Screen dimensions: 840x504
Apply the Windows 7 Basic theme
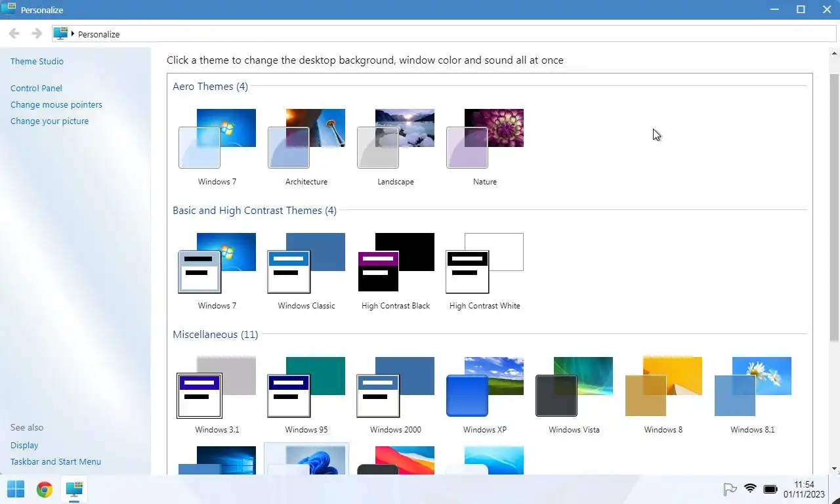[x=217, y=271]
